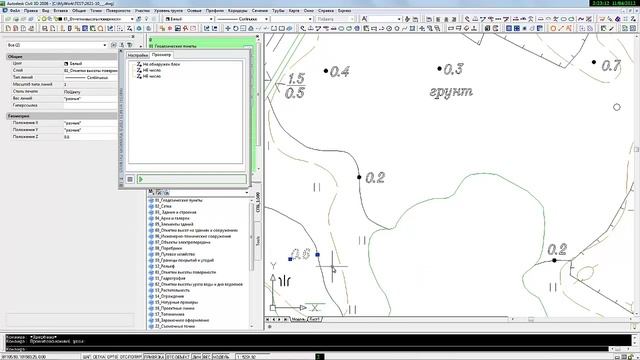Select the Move tool four-arrow icon

(228, 28)
